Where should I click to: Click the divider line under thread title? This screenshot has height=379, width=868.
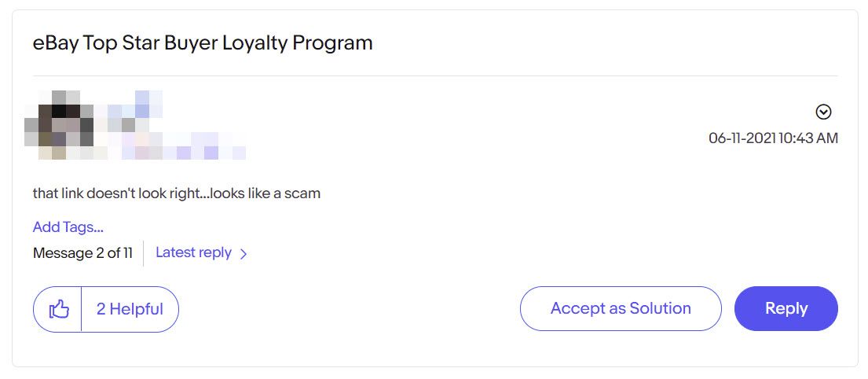(x=435, y=76)
